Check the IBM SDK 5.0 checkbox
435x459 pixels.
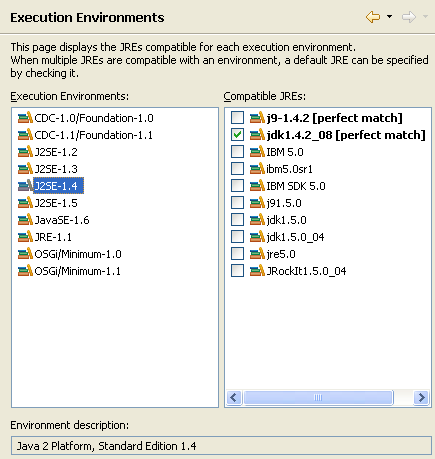(x=237, y=186)
